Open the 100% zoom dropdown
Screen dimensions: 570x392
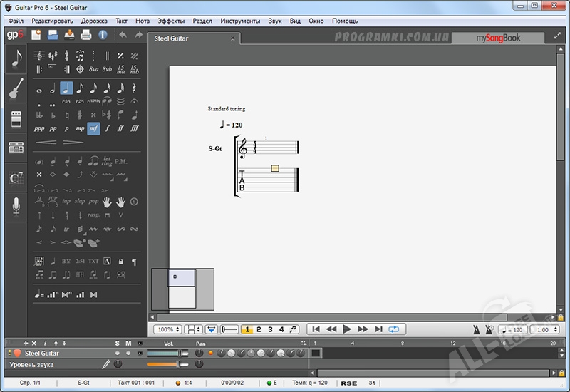pos(166,329)
